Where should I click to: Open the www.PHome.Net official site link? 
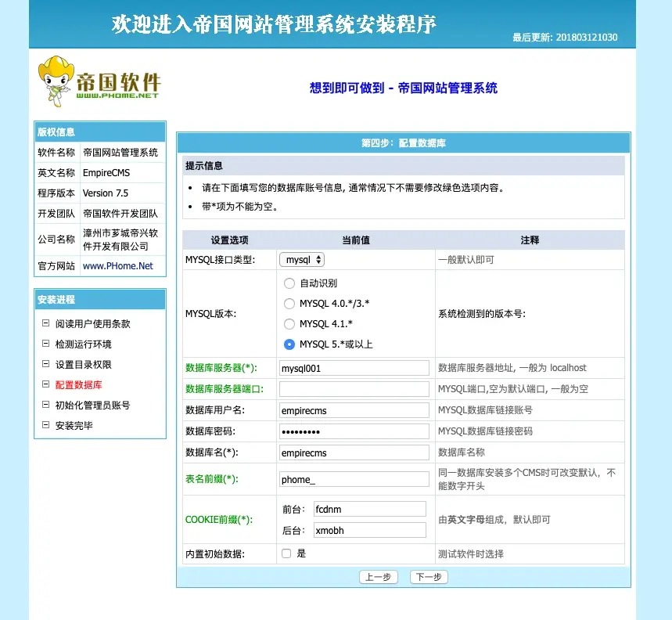[118, 266]
